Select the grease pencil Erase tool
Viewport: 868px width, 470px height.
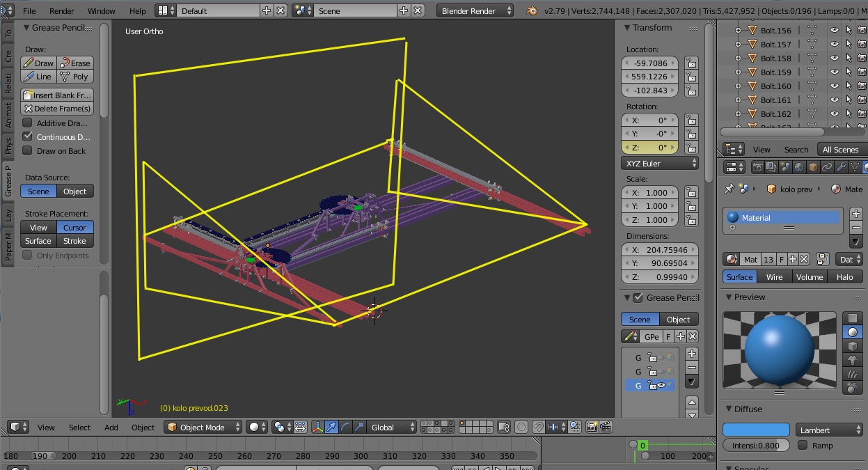75,63
